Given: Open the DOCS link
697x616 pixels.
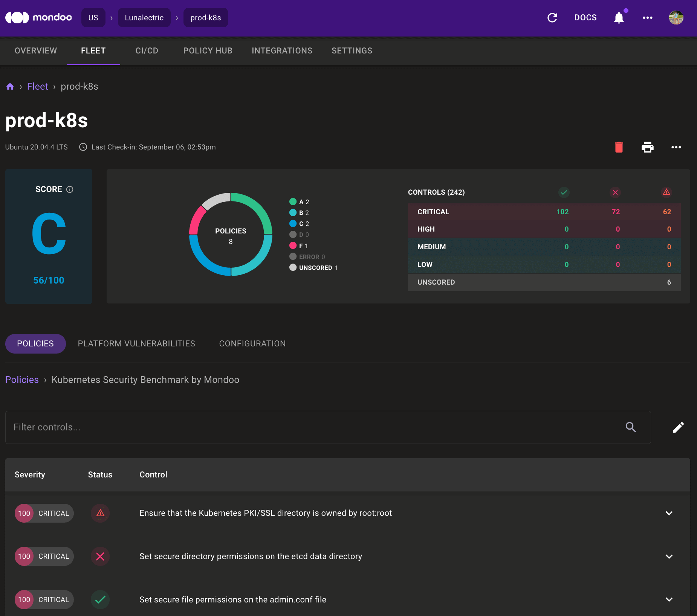Looking at the screenshot, I should (x=585, y=18).
